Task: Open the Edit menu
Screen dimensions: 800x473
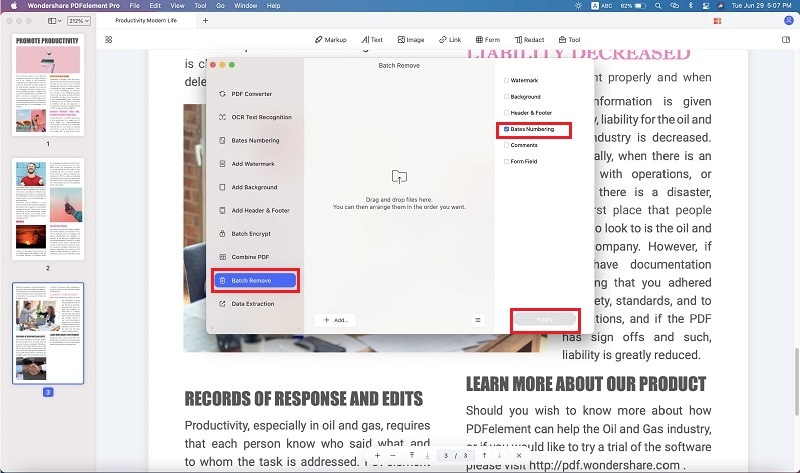Action: 155,6
